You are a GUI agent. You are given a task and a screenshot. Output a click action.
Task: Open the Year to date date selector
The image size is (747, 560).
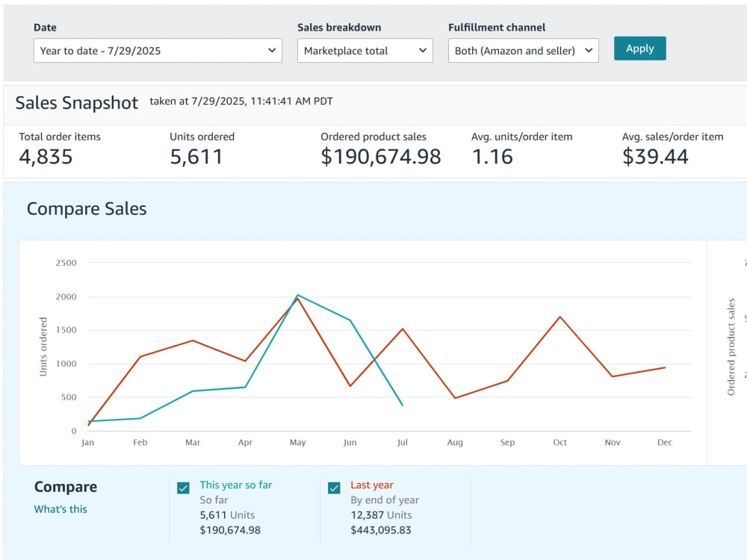(x=158, y=51)
